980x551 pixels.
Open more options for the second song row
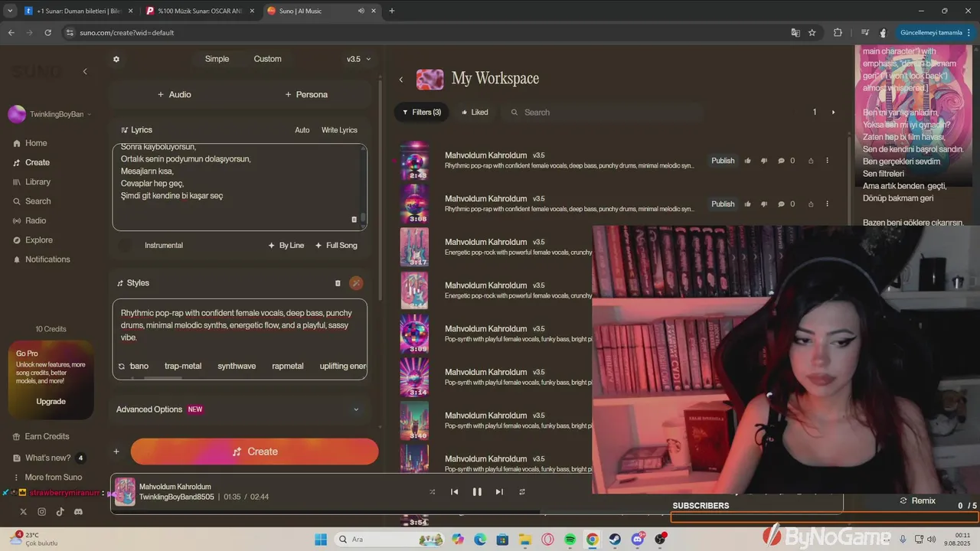coord(827,204)
